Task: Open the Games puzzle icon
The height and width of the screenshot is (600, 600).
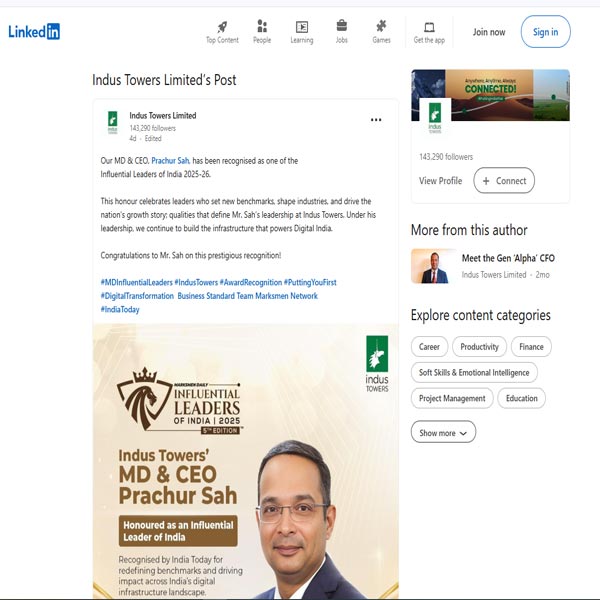Action: click(381, 26)
